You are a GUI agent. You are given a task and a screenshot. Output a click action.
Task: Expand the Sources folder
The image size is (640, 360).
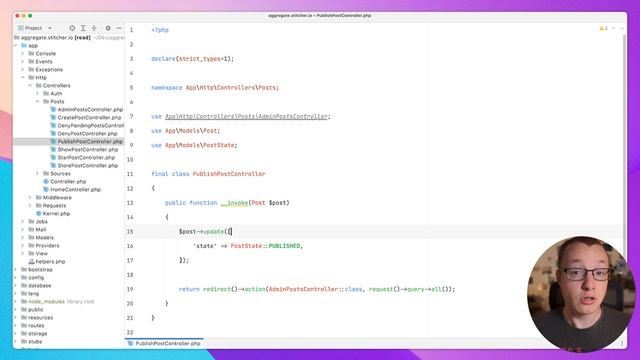pos(38,173)
